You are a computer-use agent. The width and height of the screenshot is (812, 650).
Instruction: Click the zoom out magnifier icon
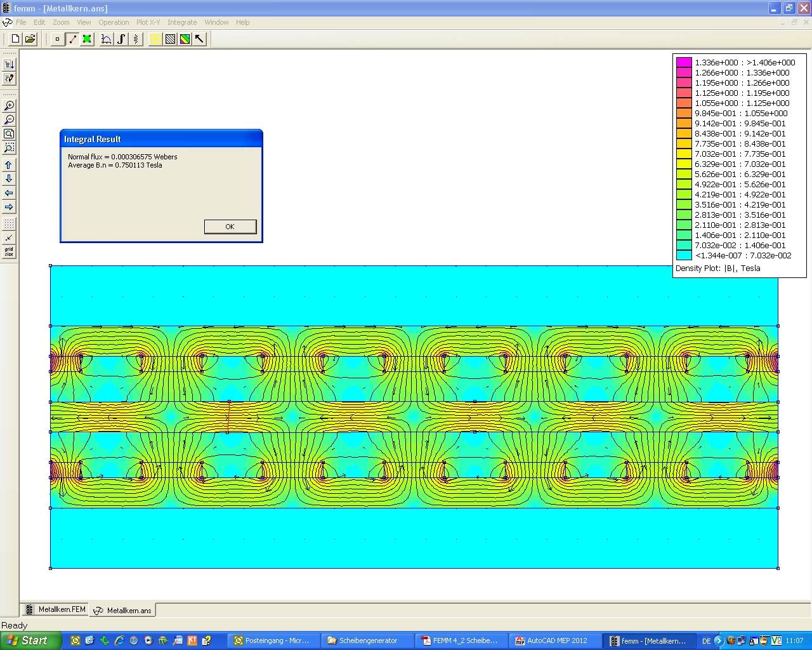pos(9,120)
